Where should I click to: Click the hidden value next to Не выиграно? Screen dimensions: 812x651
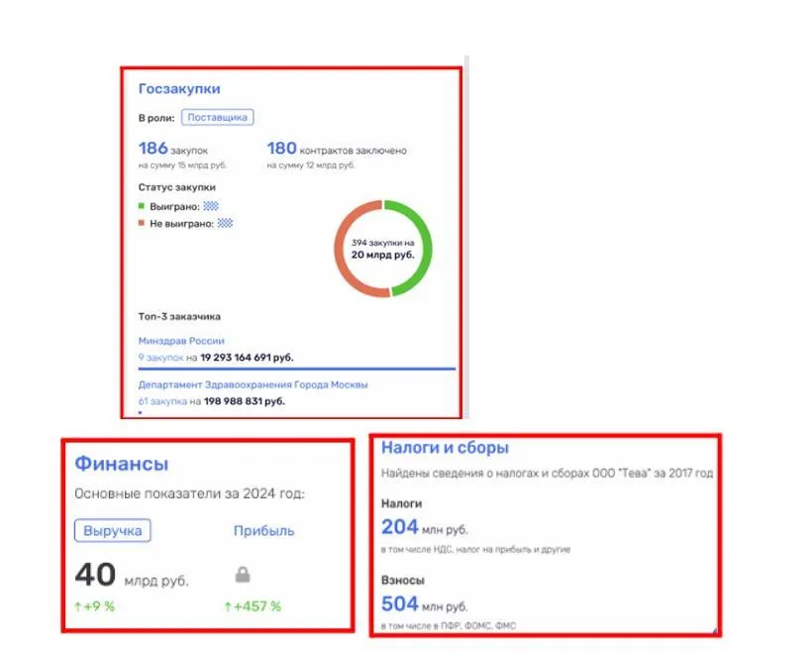pos(225,223)
